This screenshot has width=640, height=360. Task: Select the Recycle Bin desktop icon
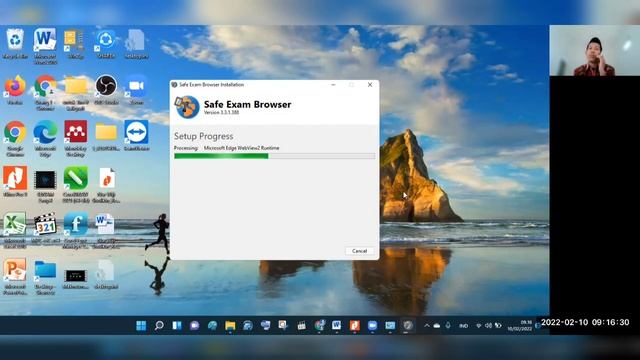(15, 44)
